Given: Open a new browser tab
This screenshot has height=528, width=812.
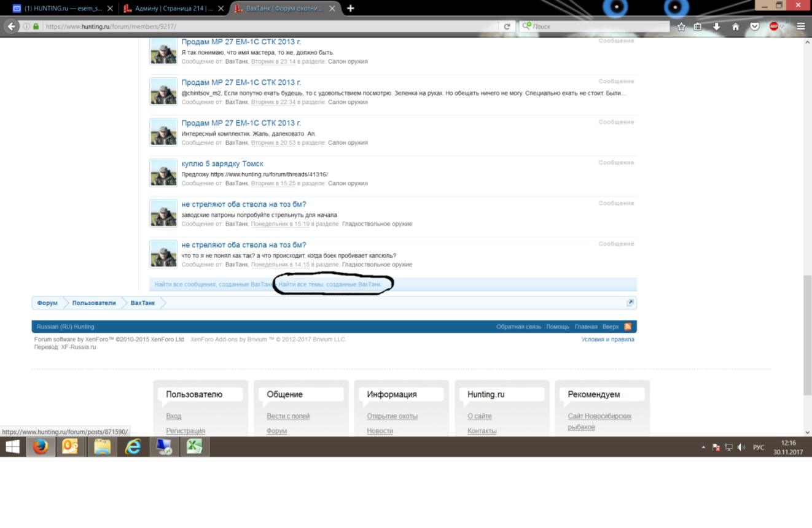Looking at the screenshot, I should click(351, 9).
